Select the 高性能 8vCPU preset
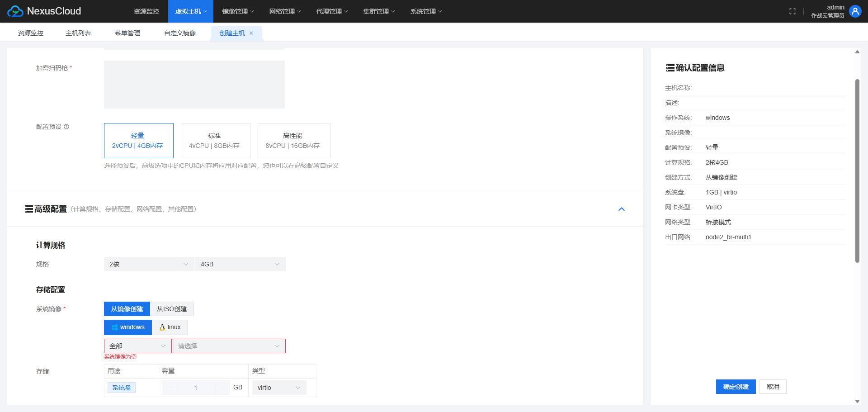Screen dimensions: 868x412 click(x=293, y=141)
